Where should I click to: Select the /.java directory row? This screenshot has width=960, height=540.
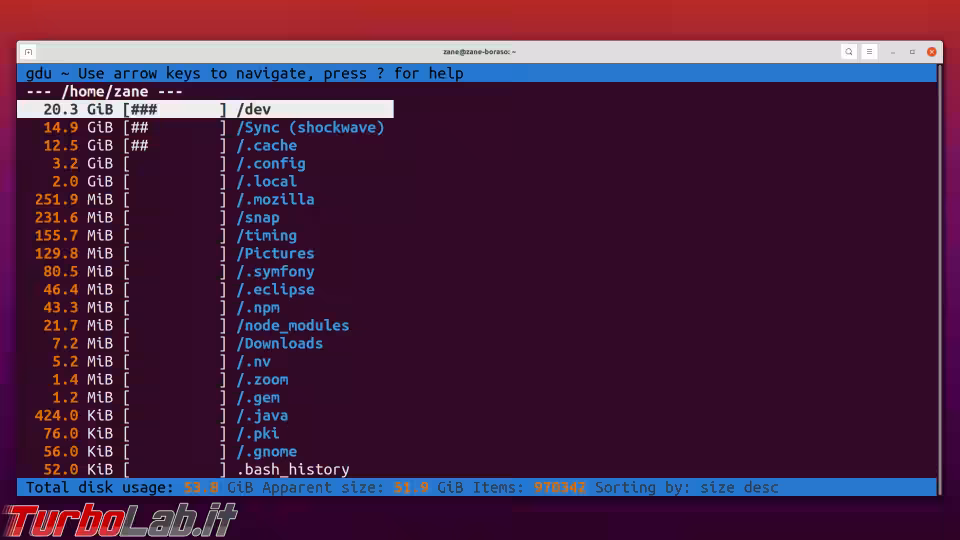click(x=205, y=416)
